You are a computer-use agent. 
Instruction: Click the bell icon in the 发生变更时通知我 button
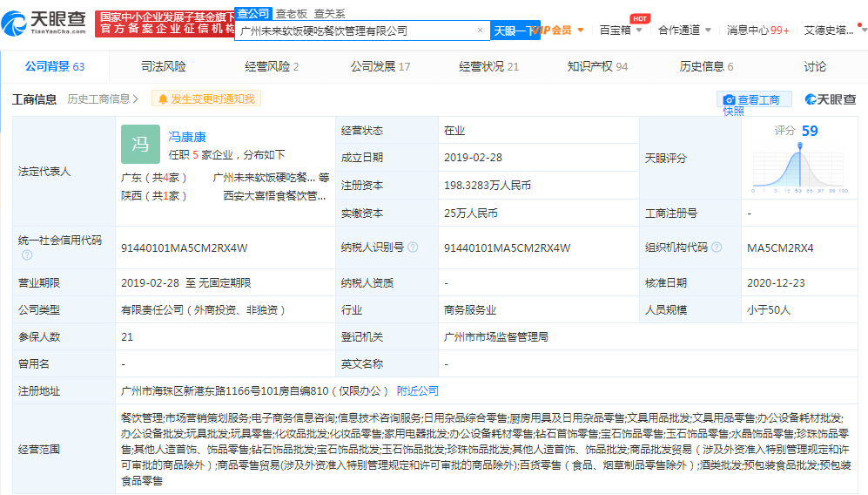point(163,99)
